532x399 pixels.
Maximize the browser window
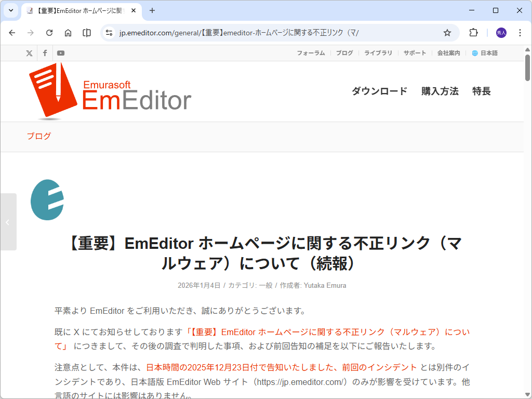495,10
